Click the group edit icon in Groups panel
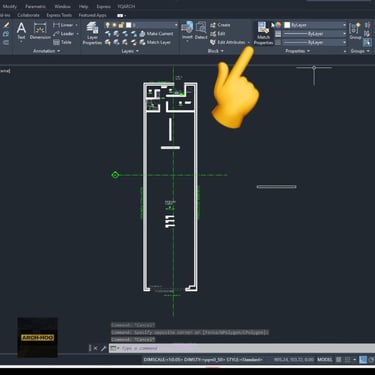Screen dimensions: 375x375 tap(367, 34)
